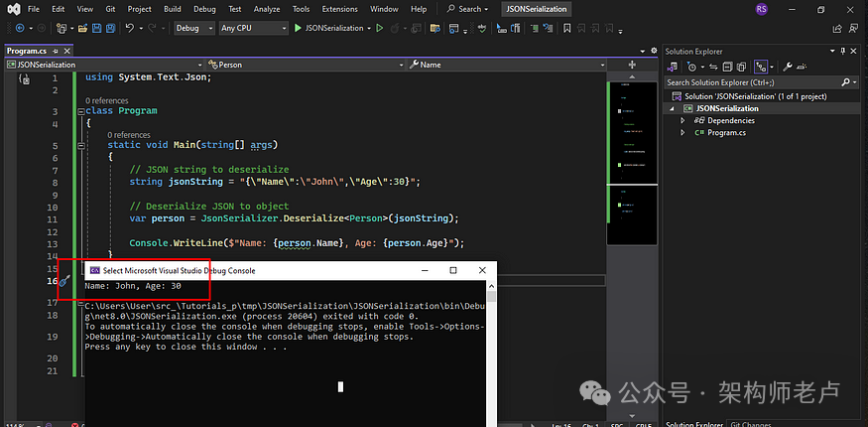The width and height of the screenshot is (868, 427).
Task: Close the Program.cs tab
Action: coord(67,51)
